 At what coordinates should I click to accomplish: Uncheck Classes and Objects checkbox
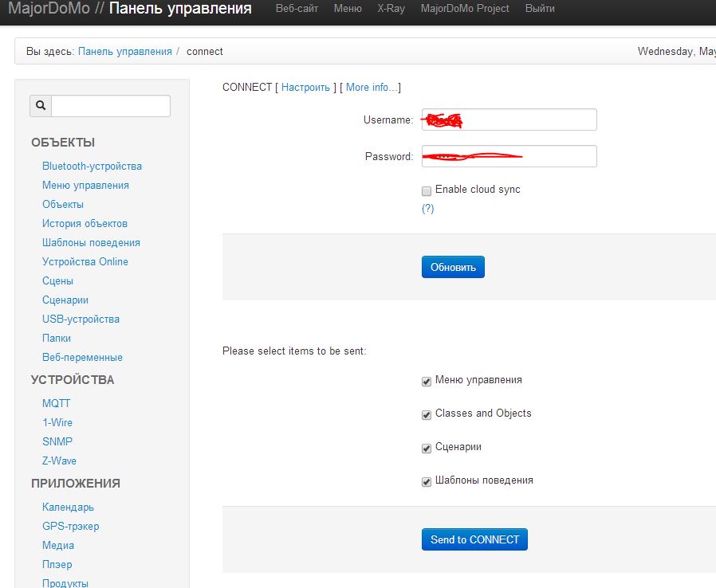427,415
